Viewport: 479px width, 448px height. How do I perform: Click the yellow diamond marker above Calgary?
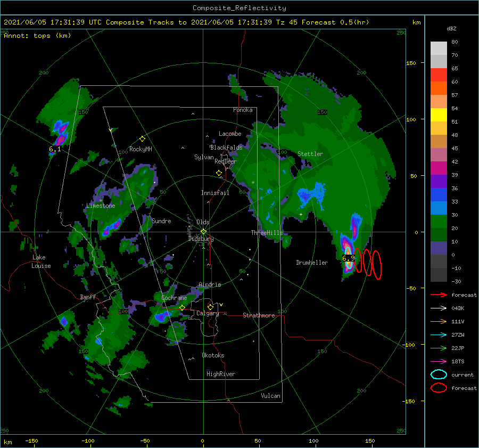(210, 307)
